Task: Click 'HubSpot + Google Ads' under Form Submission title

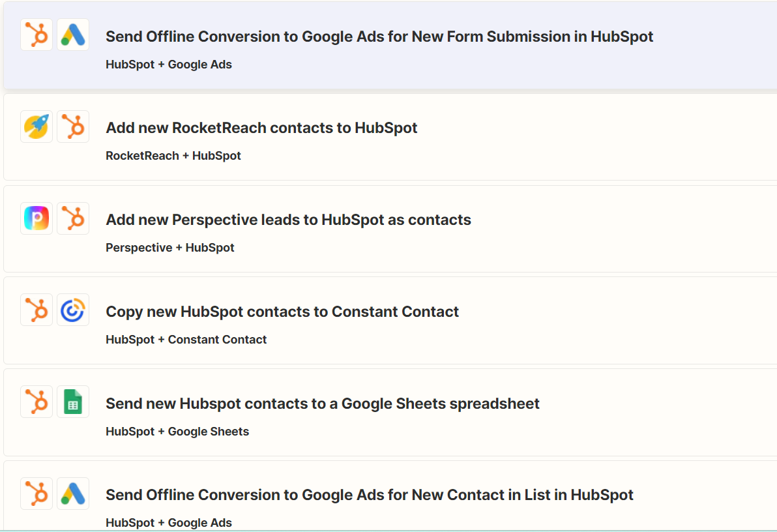Action: [168, 65]
